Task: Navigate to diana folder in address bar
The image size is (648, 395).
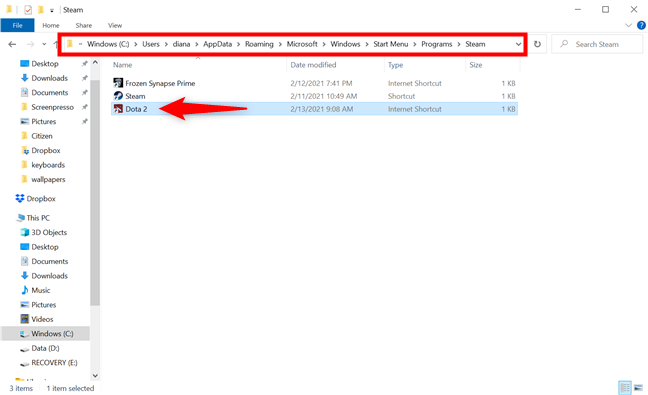Action: [181, 44]
